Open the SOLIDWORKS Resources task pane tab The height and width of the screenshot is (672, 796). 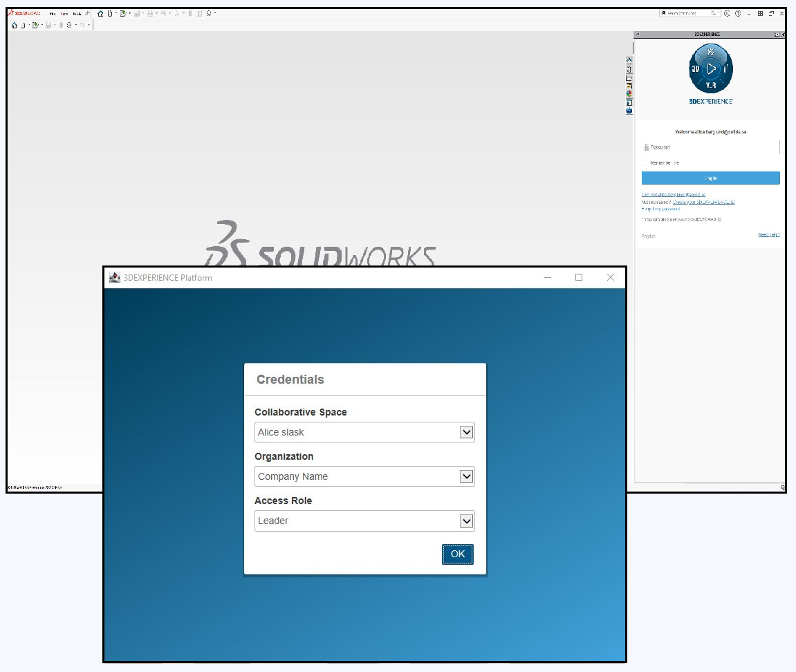point(629,60)
